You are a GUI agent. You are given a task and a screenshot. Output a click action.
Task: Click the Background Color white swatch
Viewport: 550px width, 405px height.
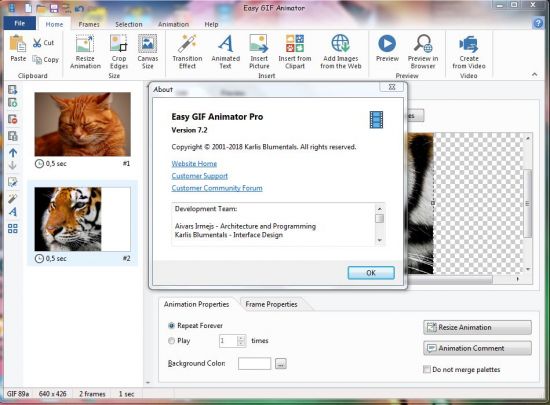[254, 364]
